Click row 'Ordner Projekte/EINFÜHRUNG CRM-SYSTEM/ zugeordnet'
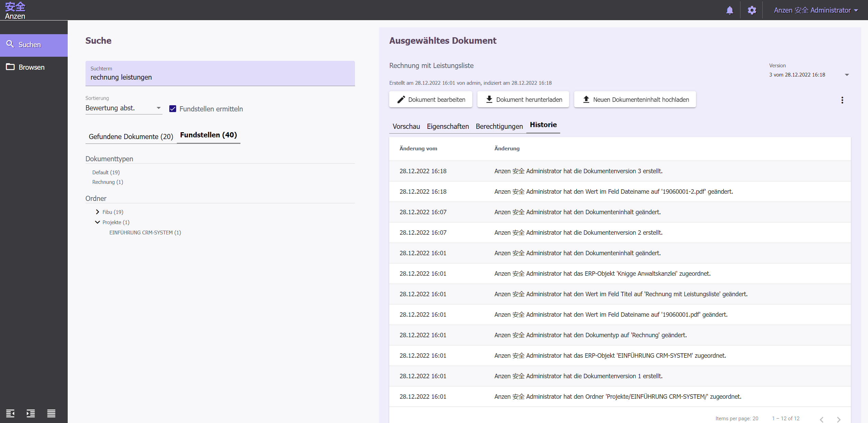This screenshot has width=868, height=423. [x=620, y=396]
